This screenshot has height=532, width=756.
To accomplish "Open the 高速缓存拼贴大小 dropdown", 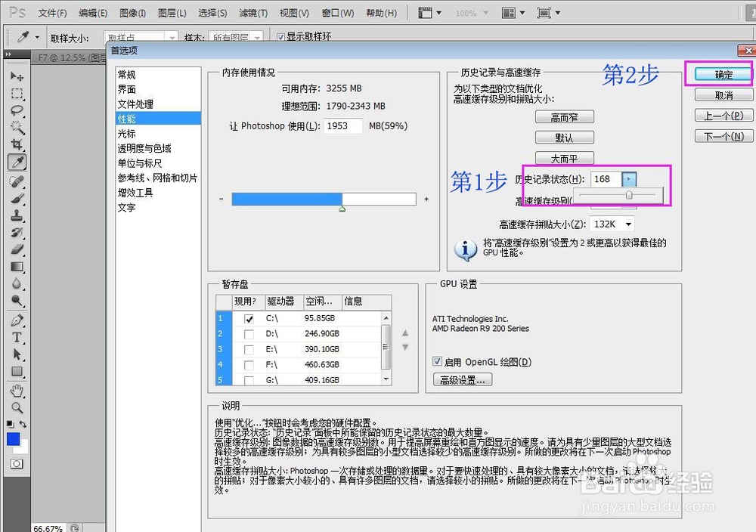I will pyautogui.click(x=628, y=224).
